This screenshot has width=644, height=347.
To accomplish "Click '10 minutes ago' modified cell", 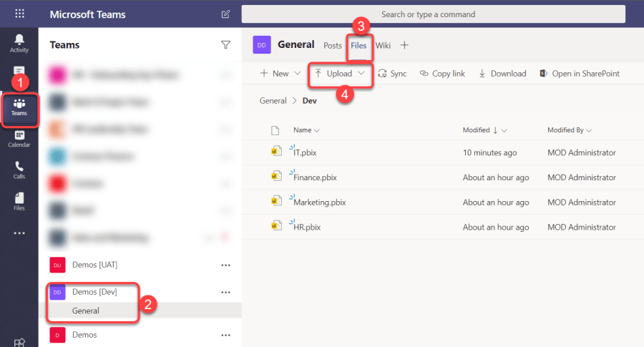I will pos(489,153).
